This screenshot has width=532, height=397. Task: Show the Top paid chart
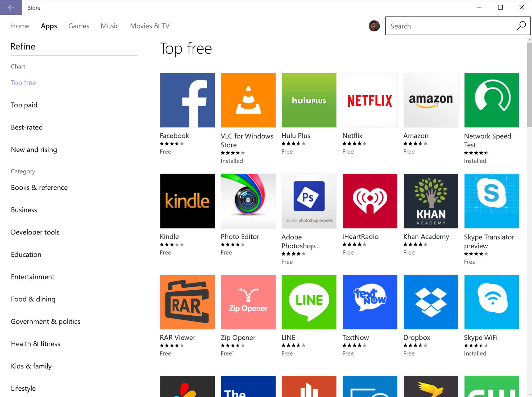(x=24, y=105)
